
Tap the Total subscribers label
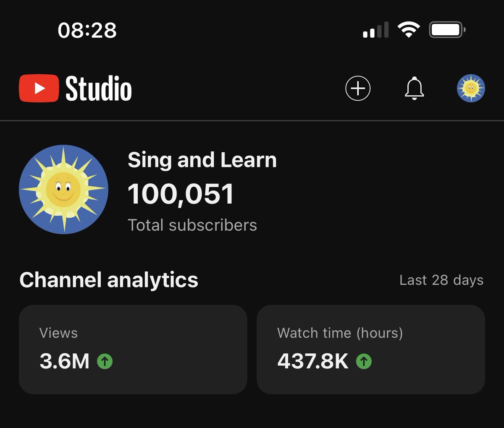pos(192,225)
